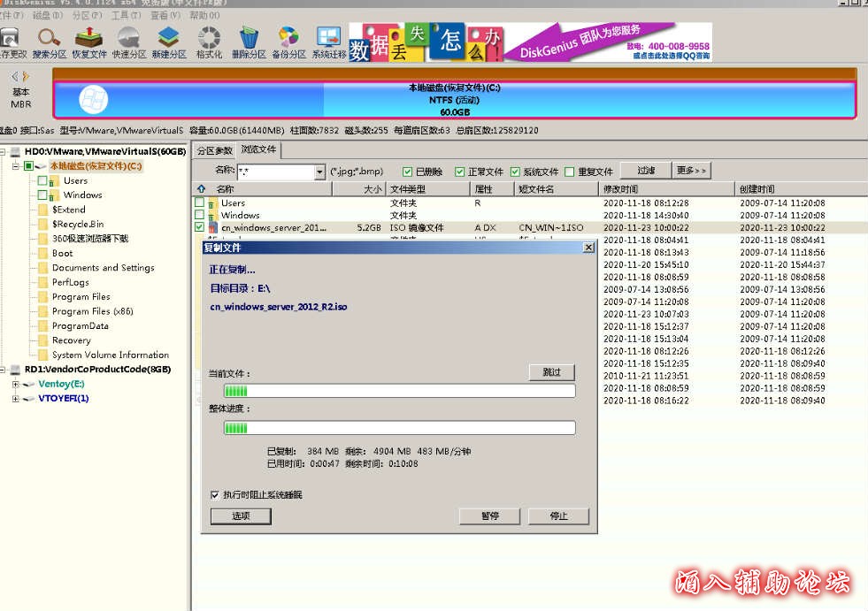The image size is (868, 611).
Task: Click the 格式化 (Format) toolbar icon
Action: (x=209, y=41)
